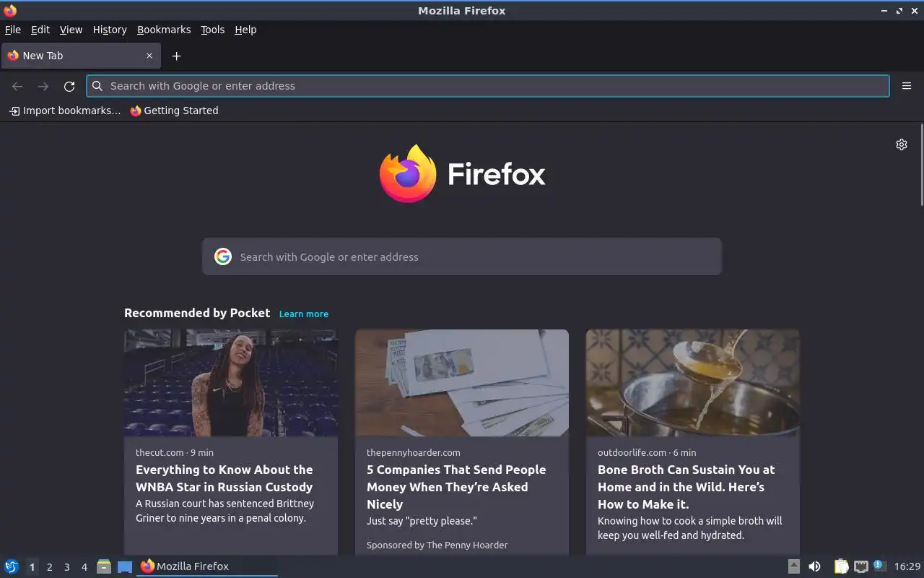Open new tab with plus button

(176, 56)
